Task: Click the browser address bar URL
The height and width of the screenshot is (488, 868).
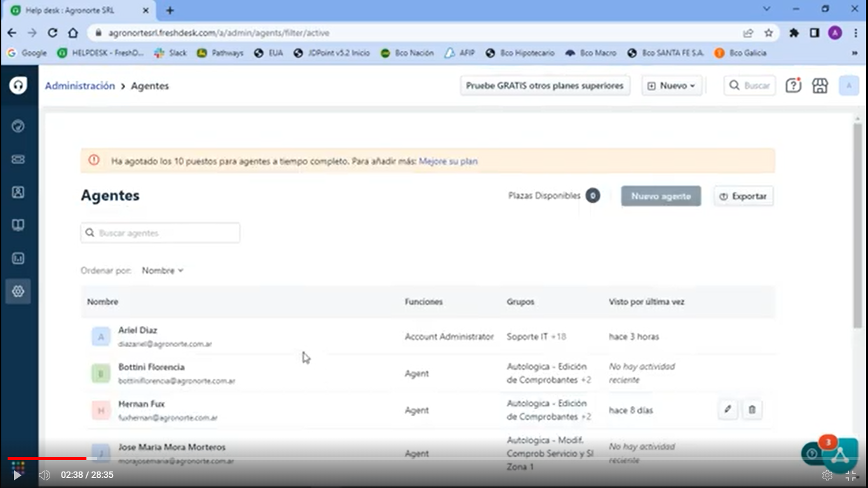Action: (x=219, y=33)
